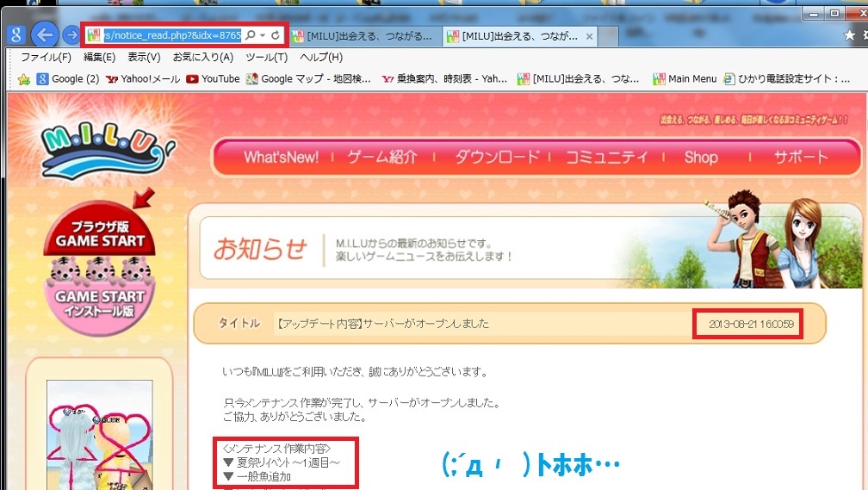Close the active MILU browser tab
Screen dimensions: 868x490
[x=590, y=36]
